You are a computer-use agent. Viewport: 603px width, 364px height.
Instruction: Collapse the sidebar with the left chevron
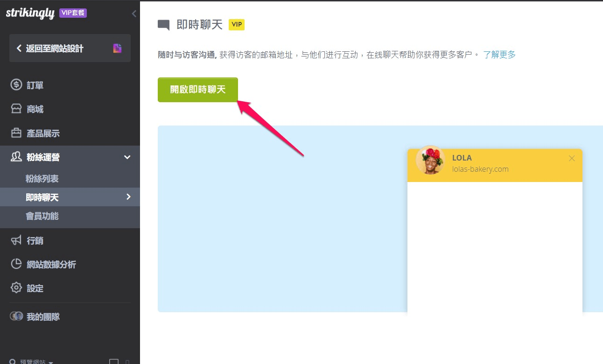133,14
